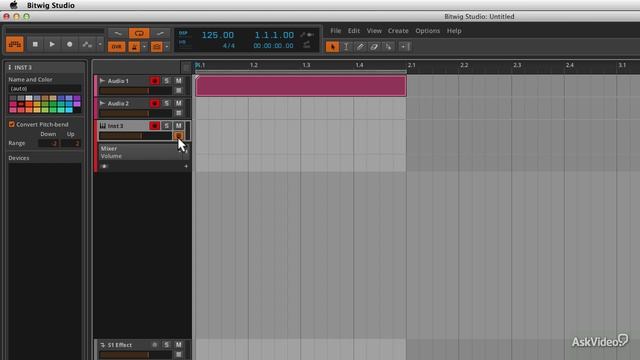The width and height of the screenshot is (640, 360).
Task: Solo the Inst 3 track
Action: (166, 126)
